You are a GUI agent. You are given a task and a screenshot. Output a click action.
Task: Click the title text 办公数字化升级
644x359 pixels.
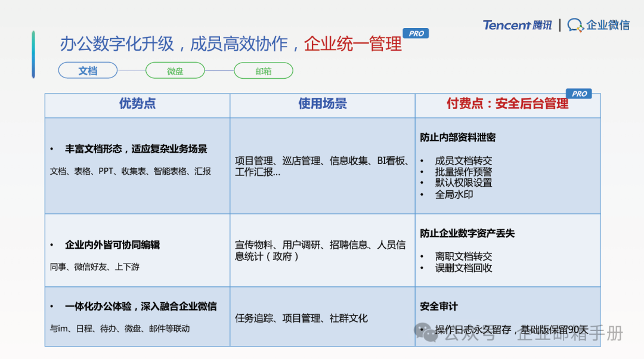pos(117,44)
